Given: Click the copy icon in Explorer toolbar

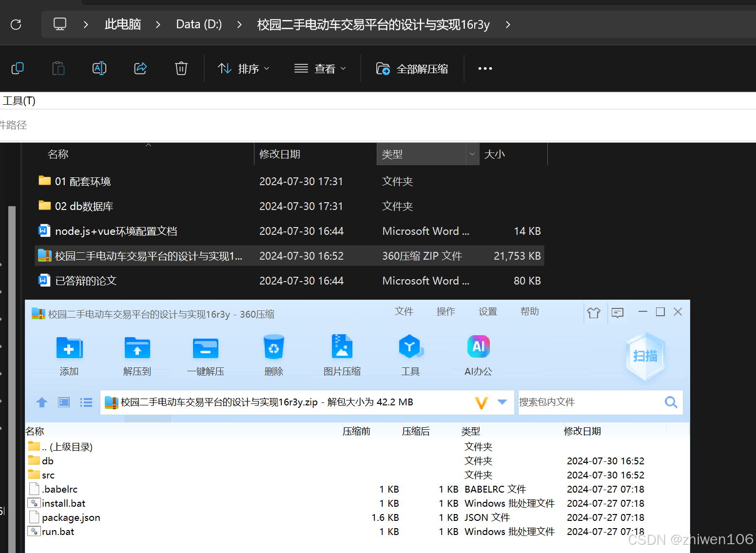Looking at the screenshot, I should [18, 68].
